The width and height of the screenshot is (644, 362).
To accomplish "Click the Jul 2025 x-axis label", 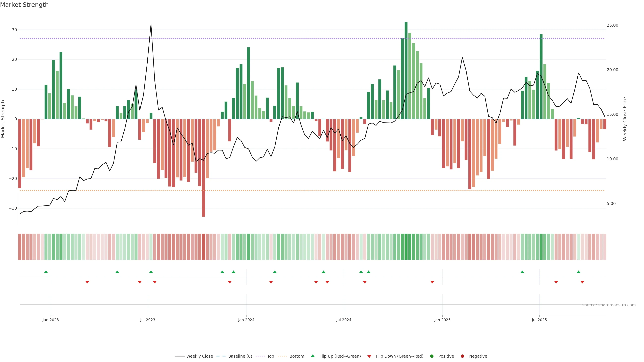I will coord(539,320).
